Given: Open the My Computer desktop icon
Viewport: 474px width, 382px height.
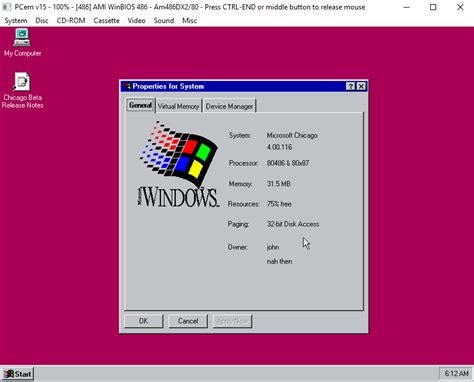Looking at the screenshot, I should 22,43.
